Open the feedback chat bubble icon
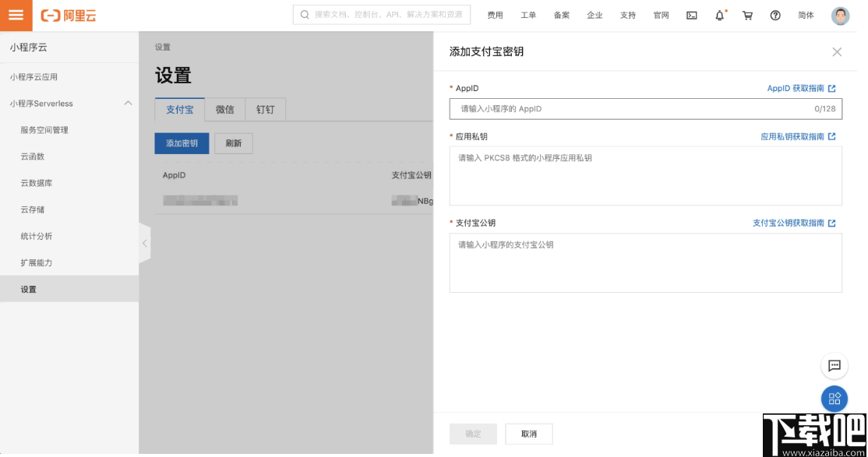 click(x=834, y=366)
